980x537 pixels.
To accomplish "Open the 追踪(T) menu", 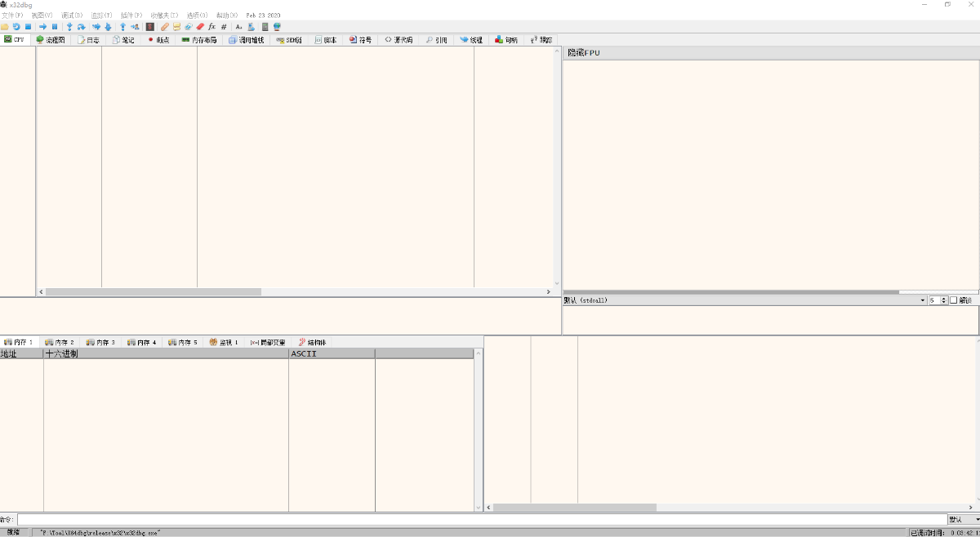I will tap(101, 16).
